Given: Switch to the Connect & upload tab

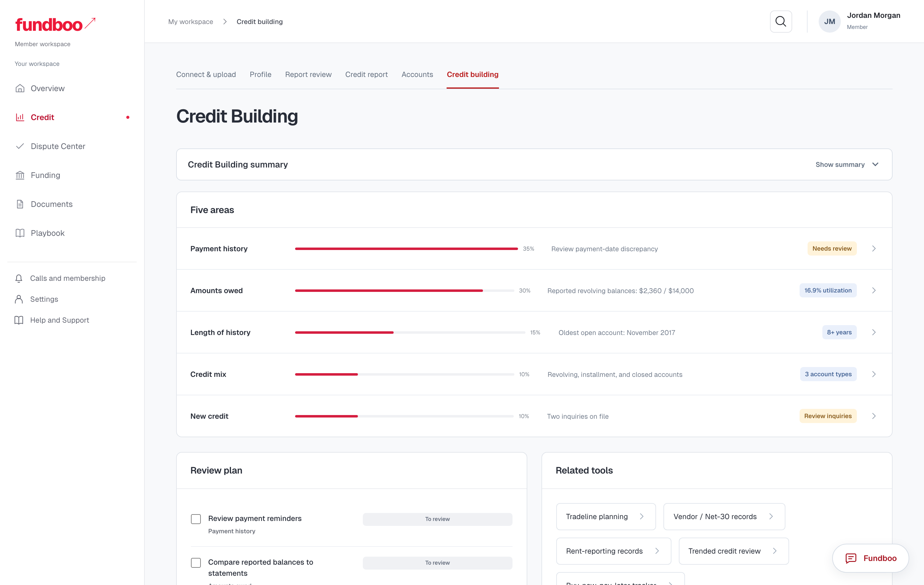Looking at the screenshot, I should (x=206, y=75).
